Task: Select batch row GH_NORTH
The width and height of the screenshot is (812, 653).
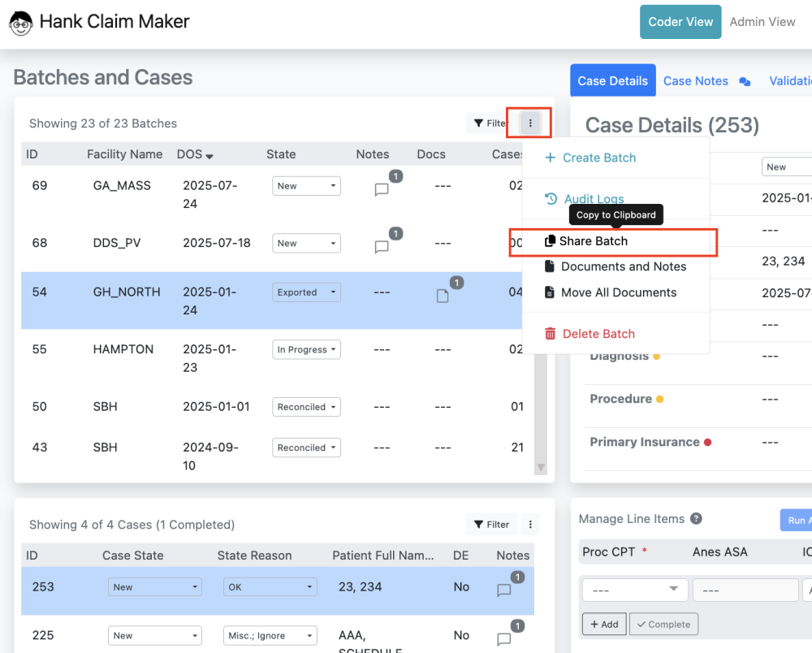Action: tap(271, 301)
